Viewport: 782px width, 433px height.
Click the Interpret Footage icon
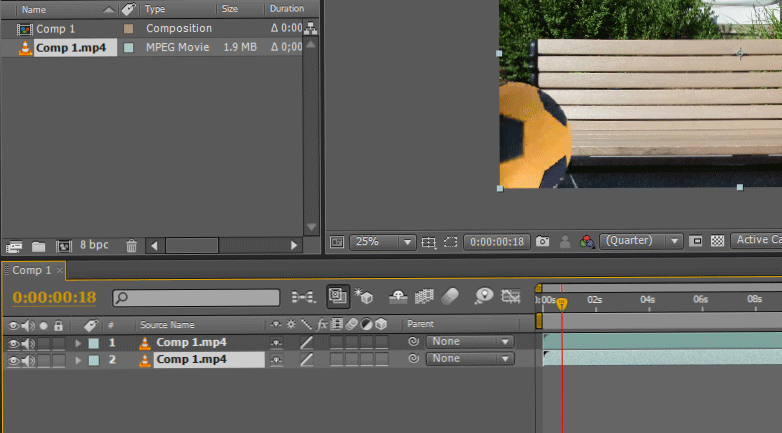coord(14,246)
